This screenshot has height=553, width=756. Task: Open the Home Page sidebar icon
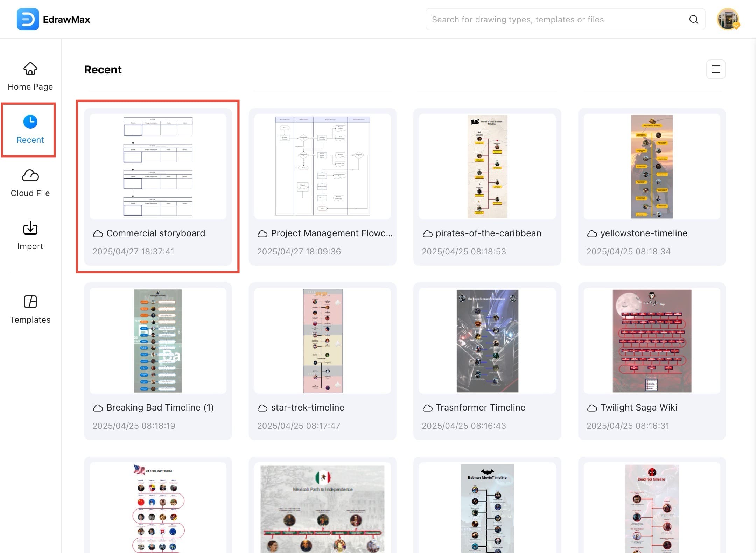(x=30, y=69)
